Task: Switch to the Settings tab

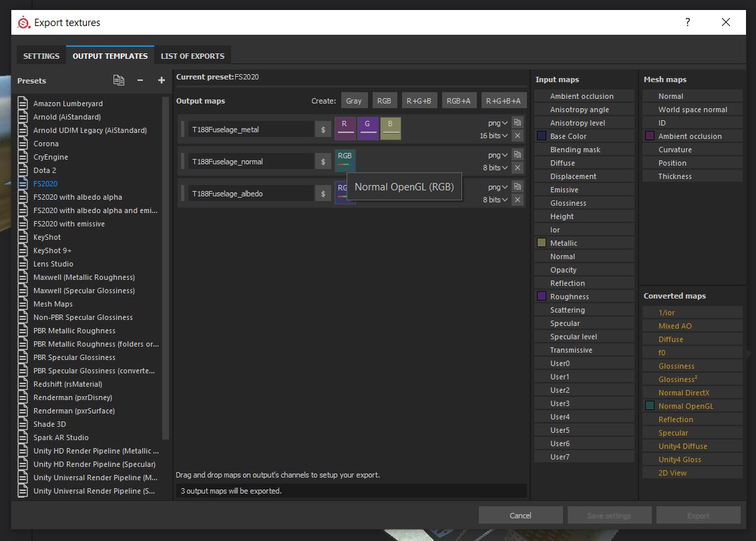Action: pyautogui.click(x=41, y=56)
